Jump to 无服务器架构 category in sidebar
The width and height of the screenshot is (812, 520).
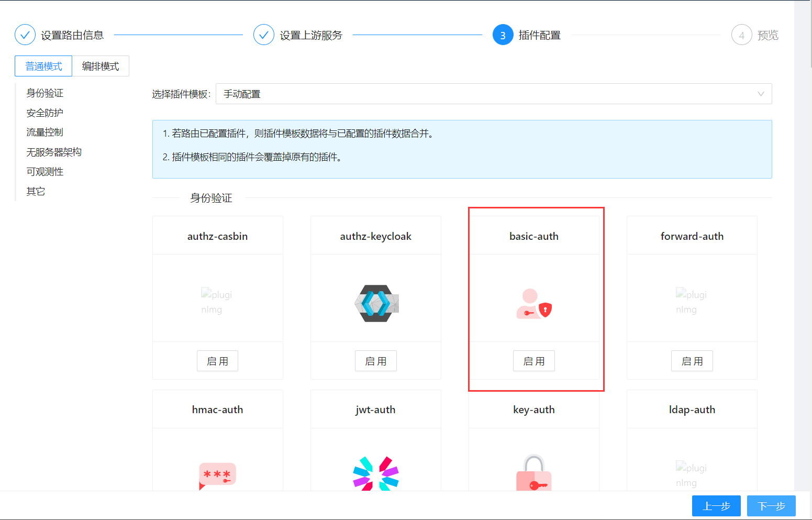tap(54, 152)
